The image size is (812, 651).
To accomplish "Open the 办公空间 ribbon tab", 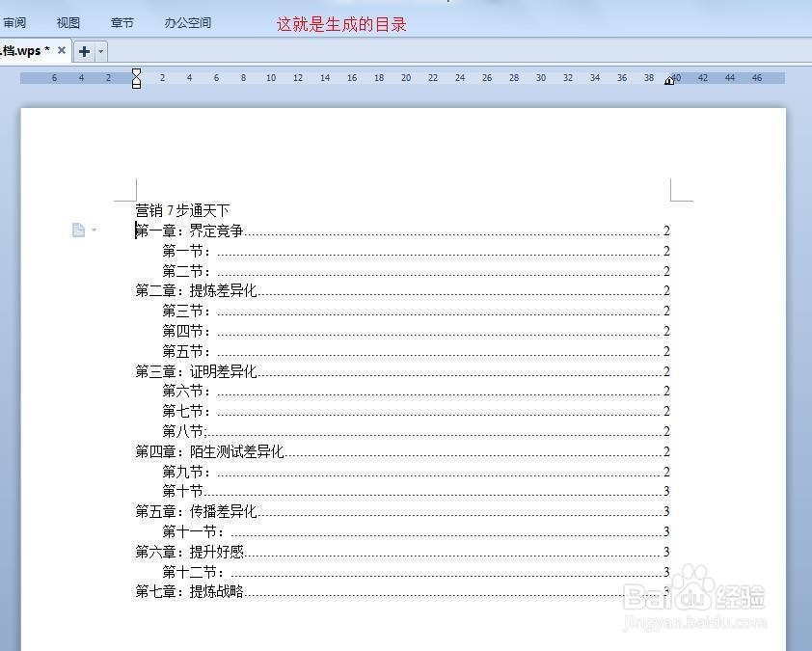I will (x=187, y=23).
